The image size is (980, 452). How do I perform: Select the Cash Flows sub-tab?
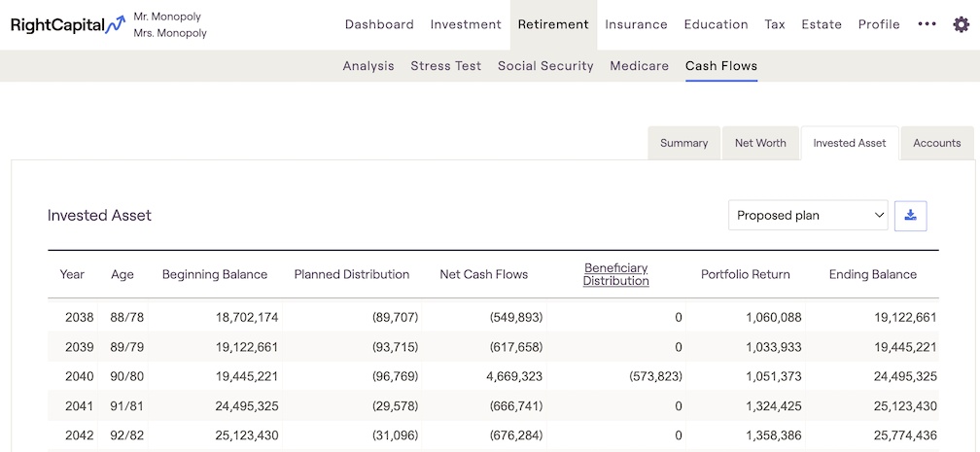tap(721, 66)
